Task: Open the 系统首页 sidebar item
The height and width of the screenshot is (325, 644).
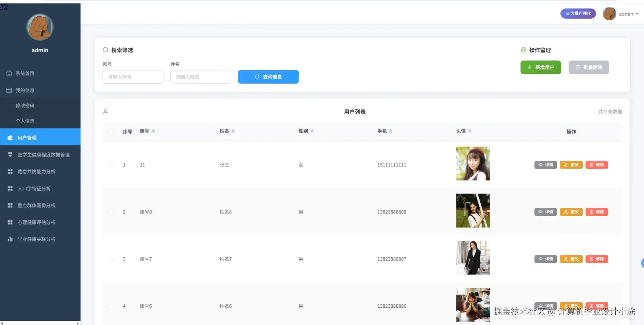Action: [40, 73]
